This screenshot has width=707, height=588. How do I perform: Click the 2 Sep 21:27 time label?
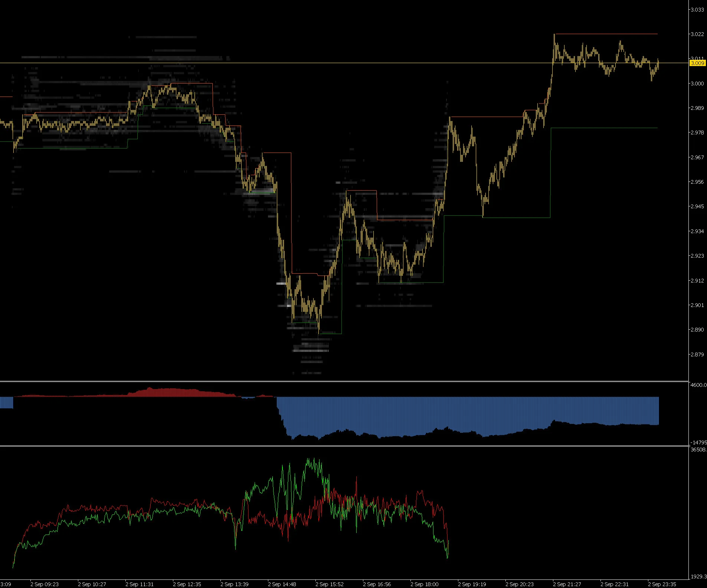click(x=567, y=584)
